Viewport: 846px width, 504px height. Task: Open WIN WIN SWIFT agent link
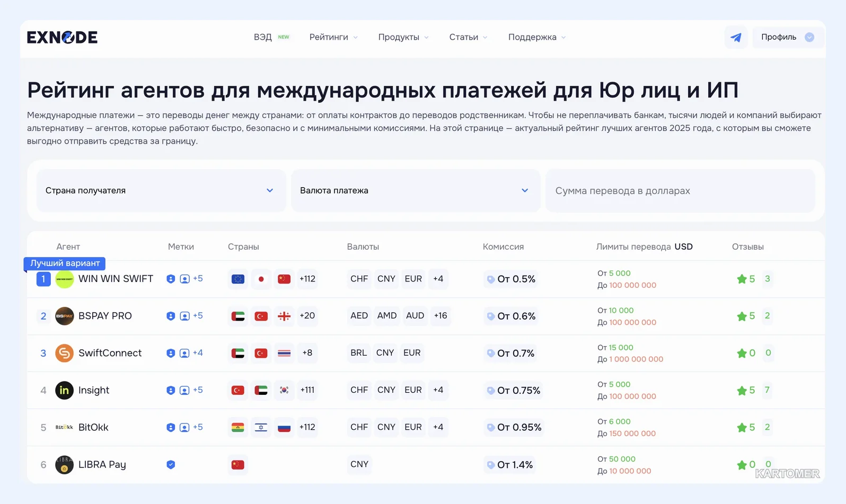tap(116, 279)
